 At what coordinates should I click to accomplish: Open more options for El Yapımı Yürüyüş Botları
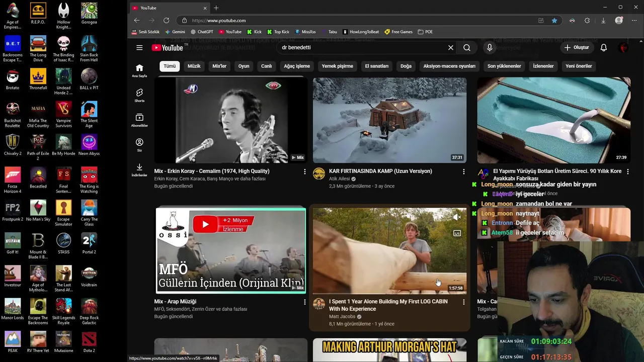tap(627, 172)
